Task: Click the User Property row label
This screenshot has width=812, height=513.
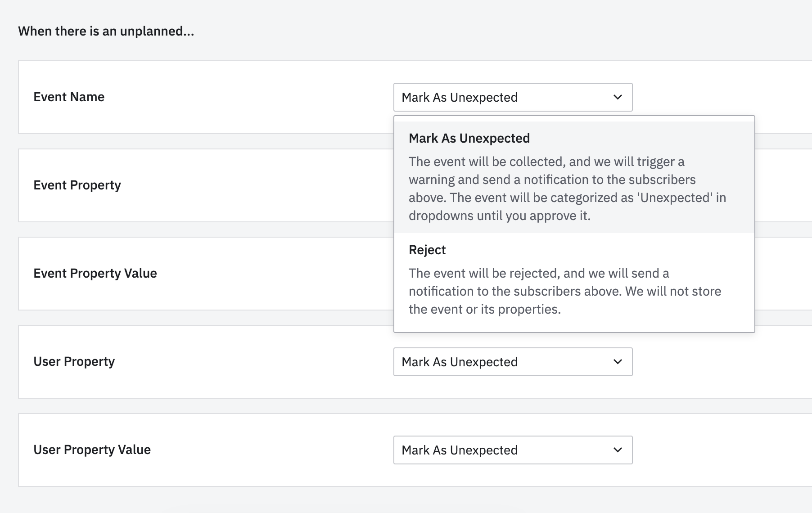Action: click(74, 361)
